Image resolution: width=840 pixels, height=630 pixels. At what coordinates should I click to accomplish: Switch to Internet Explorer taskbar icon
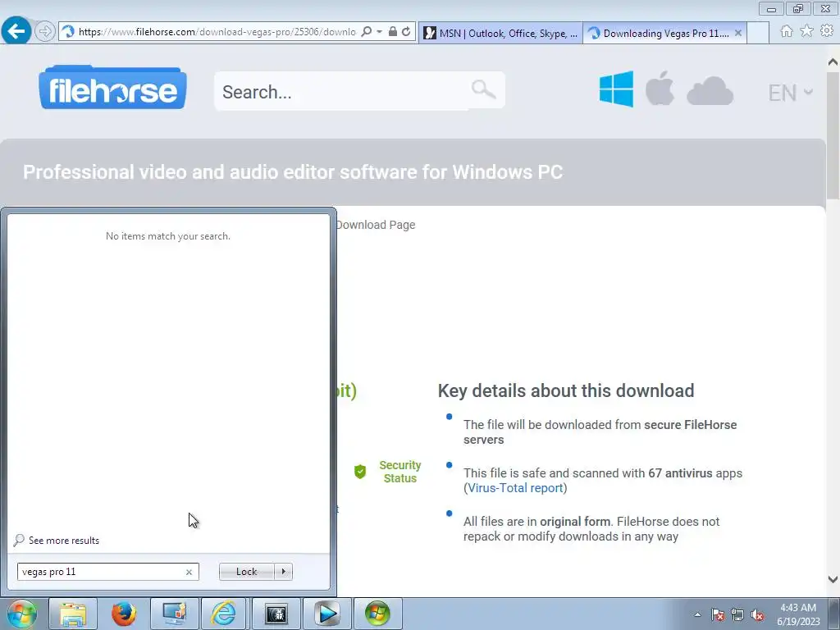pos(225,614)
